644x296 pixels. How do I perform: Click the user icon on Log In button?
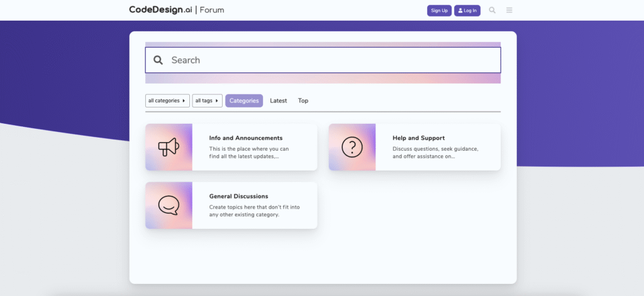[x=460, y=11]
